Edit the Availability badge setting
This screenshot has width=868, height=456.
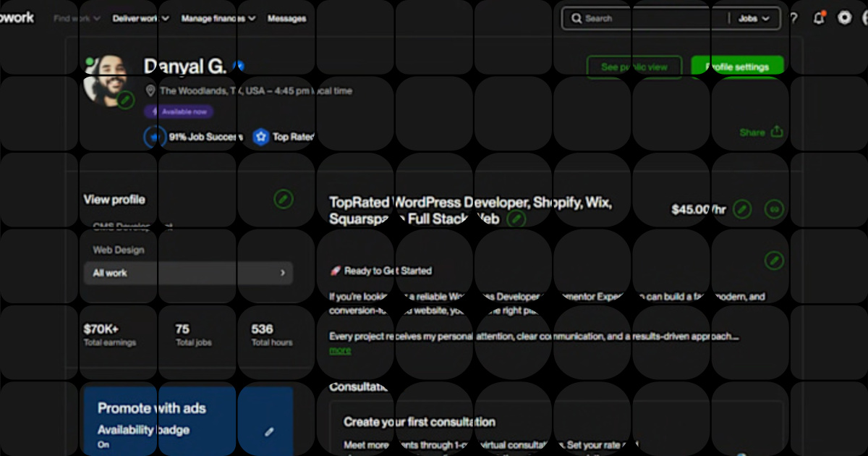tap(269, 431)
